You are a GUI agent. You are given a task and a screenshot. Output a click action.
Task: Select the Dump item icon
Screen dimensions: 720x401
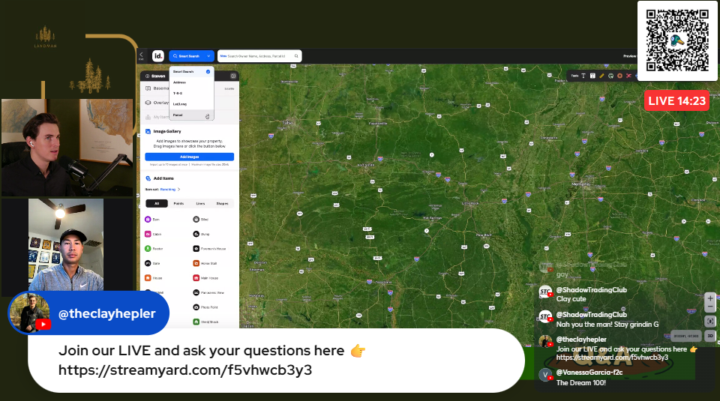point(196,234)
